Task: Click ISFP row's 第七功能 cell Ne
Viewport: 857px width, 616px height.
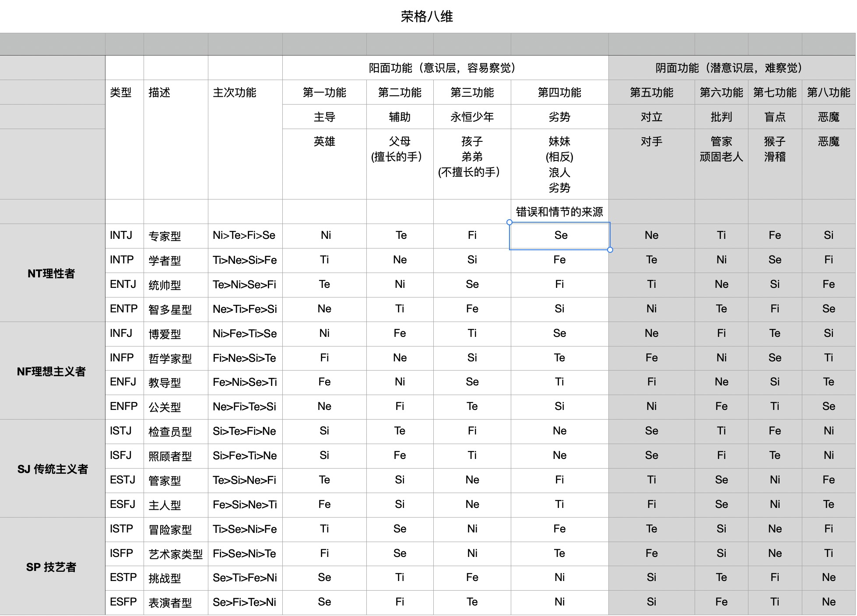Action: point(775,553)
